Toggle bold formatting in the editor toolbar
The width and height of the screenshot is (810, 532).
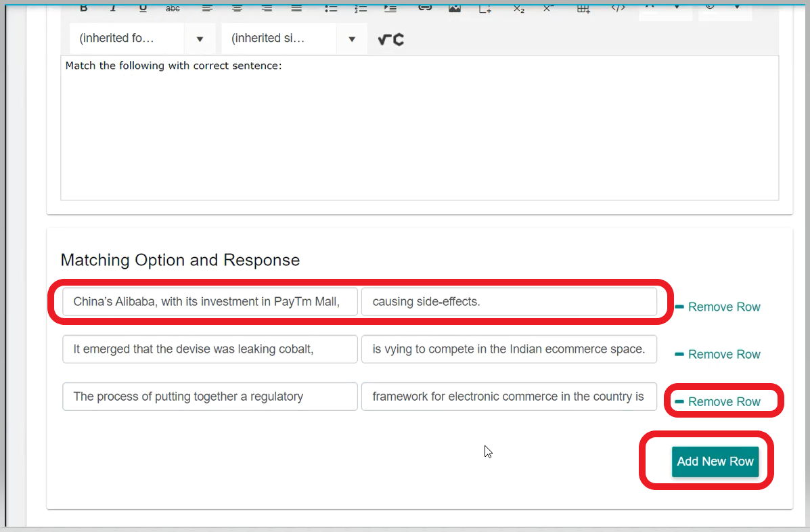point(84,8)
